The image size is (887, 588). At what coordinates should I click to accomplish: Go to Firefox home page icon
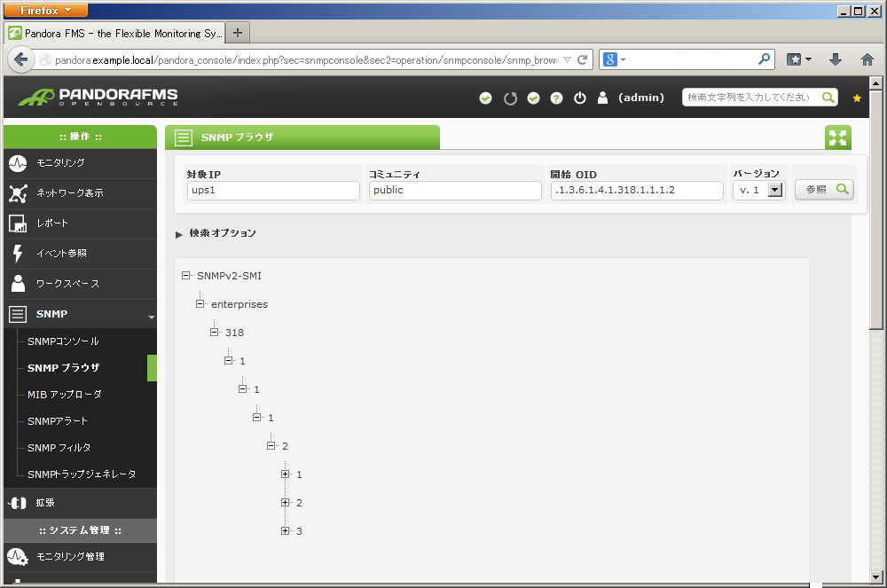click(867, 59)
